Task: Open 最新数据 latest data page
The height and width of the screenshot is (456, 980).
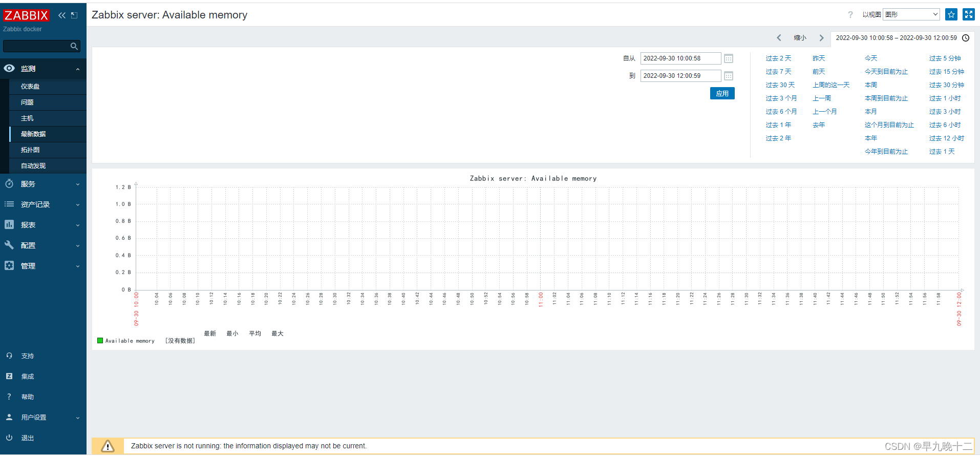Action: tap(33, 134)
